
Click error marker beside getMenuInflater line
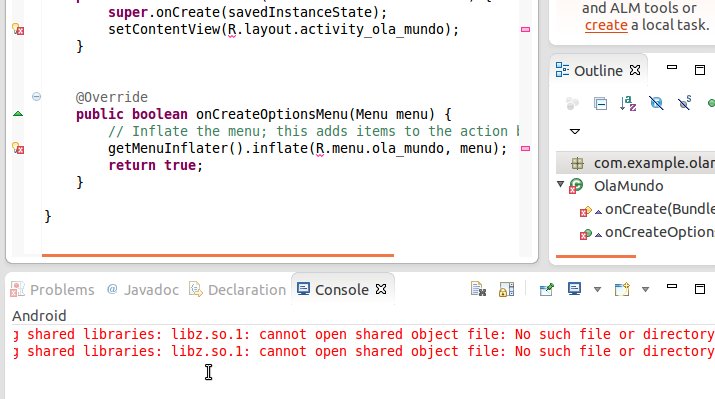(x=18, y=149)
